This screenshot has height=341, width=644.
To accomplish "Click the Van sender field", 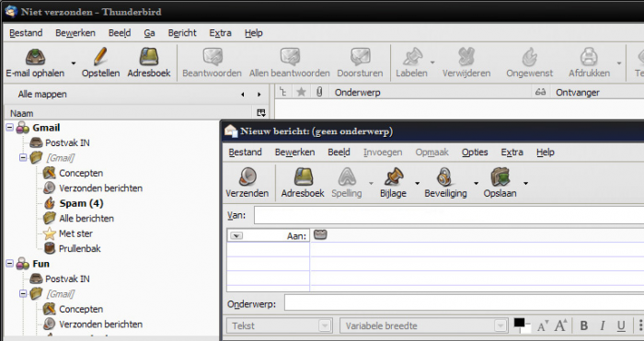I will tap(449, 215).
